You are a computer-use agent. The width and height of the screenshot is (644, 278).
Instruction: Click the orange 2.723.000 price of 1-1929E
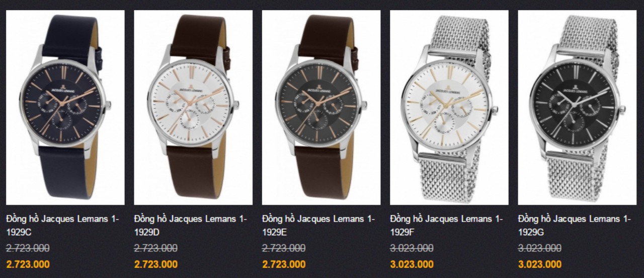[x=284, y=264]
